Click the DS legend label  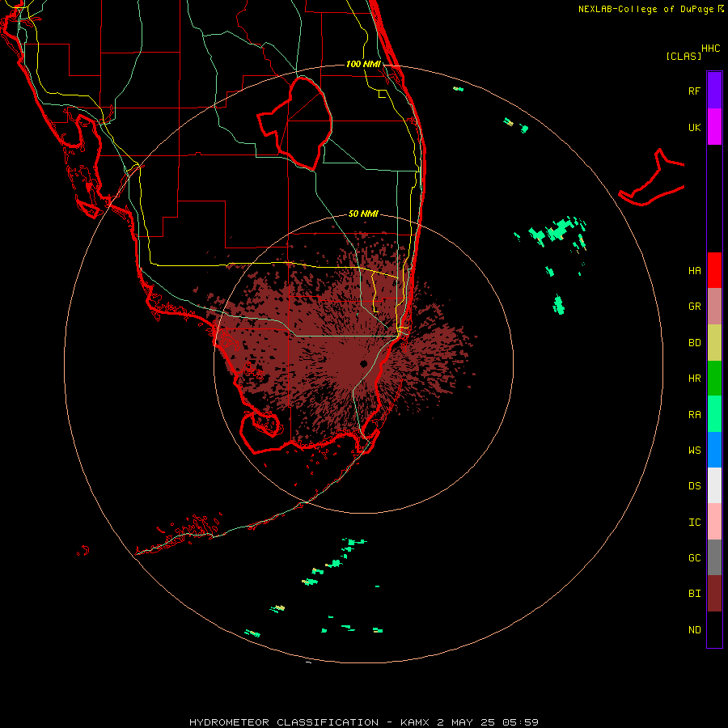pos(694,485)
